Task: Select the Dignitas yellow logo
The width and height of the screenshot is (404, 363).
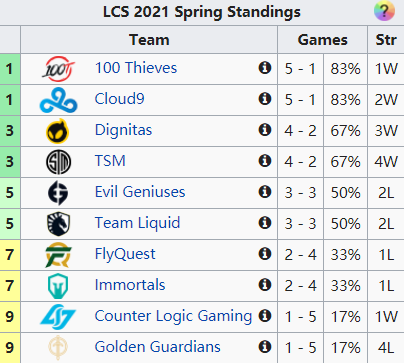Action: pos(58,131)
